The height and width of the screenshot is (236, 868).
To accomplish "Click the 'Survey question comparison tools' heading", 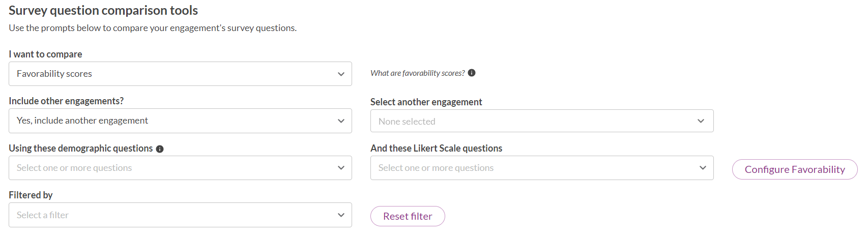I will (103, 10).
